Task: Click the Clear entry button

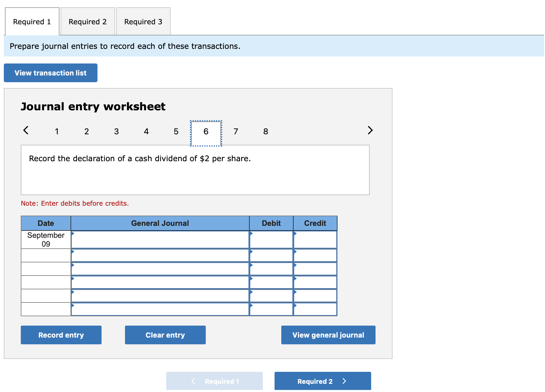Action: click(165, 335)
